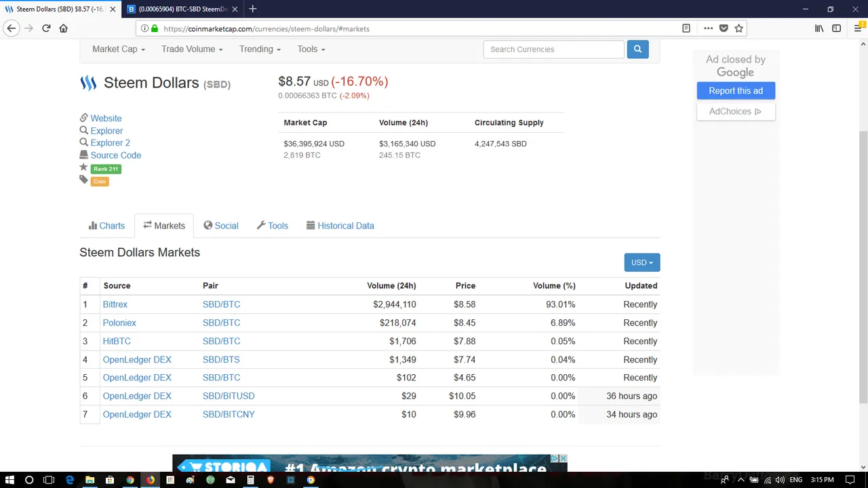Screen dimensions: 868x488
Task: Switch to the Social tab
Action: click(221, 226)
